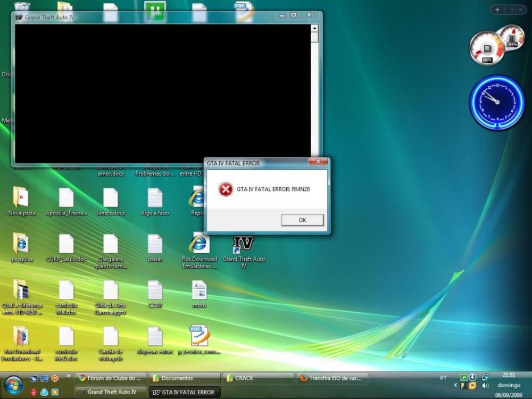The width and height of the screenshot is (532, 399).
Task: Open the Grand Theft Auto IV desktop shortcut
Action: pyautogui.click(x=244, y=245)
